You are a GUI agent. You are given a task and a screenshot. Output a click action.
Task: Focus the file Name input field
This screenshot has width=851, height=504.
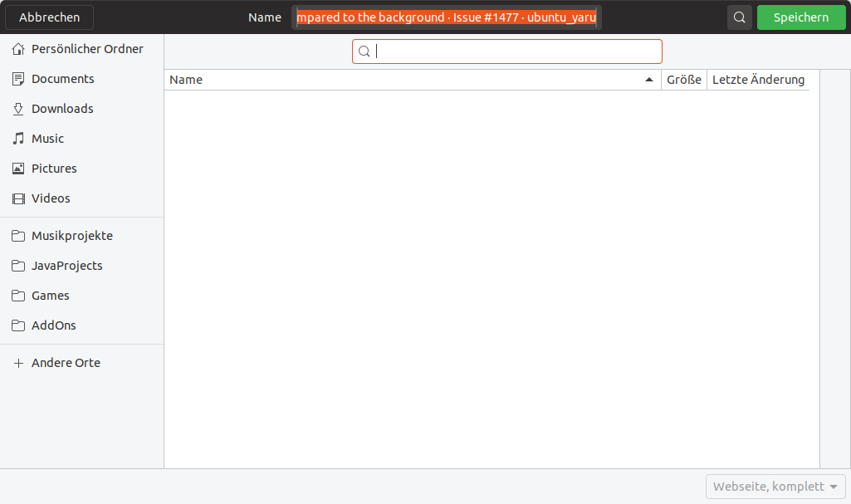(x=446, y=17)
